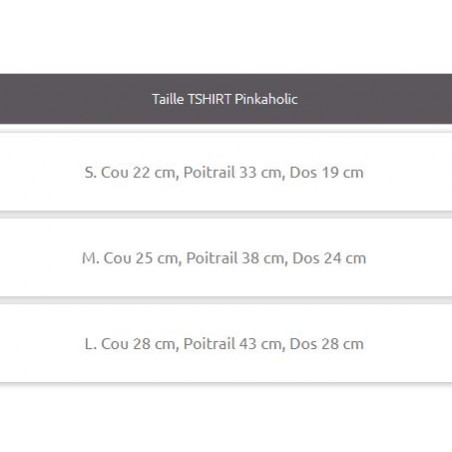
Task: Click the 'M.' size label
Action: pyautogui.click(x=91, y=258)
